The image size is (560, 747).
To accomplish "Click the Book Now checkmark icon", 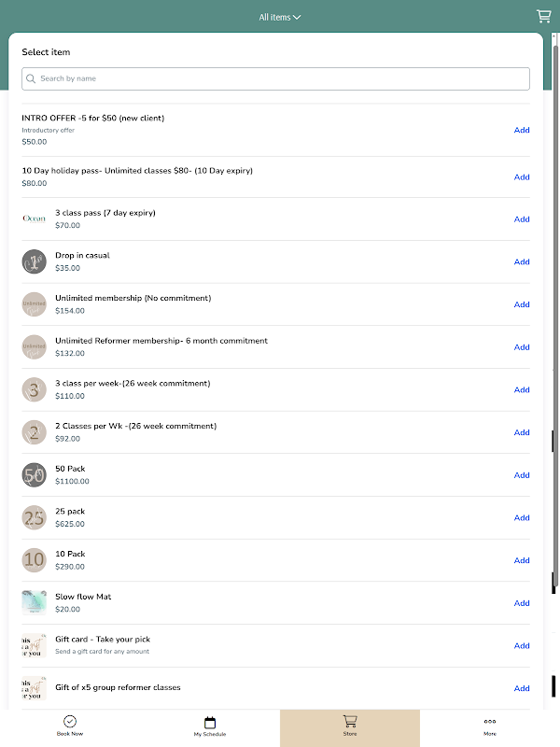I will pyautogui.click(x=70, y=722).
